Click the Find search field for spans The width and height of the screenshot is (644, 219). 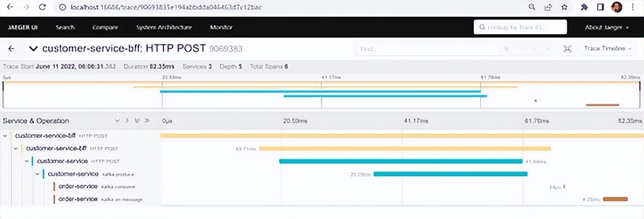coord(427,49)
